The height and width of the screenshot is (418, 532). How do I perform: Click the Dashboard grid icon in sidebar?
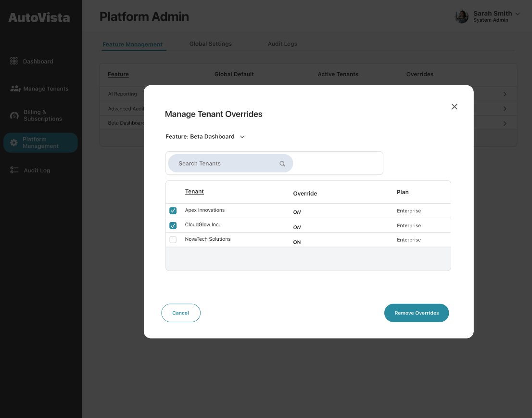14,61
